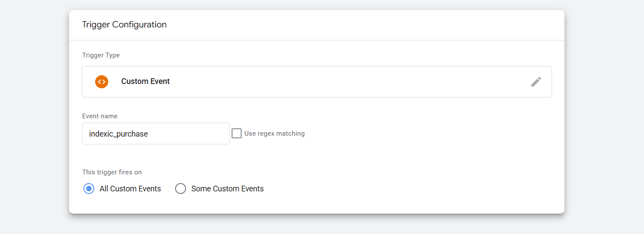
Task: Select the All Custom Events radio button
Action: pyautogui.click(x=89, y=189)
